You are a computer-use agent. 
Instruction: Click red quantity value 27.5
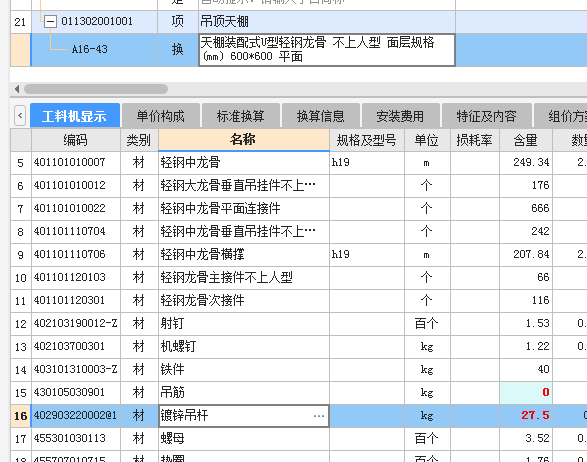tap(526, 416)
